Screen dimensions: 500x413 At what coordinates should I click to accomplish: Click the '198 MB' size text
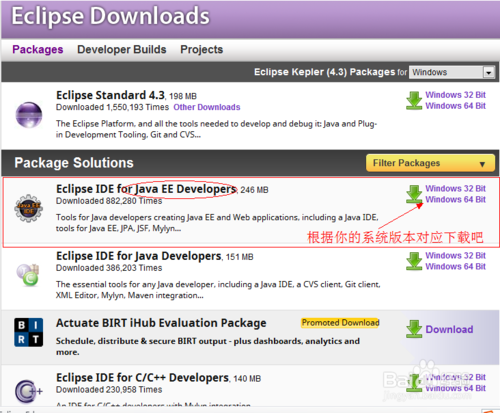tap(183, 96)
